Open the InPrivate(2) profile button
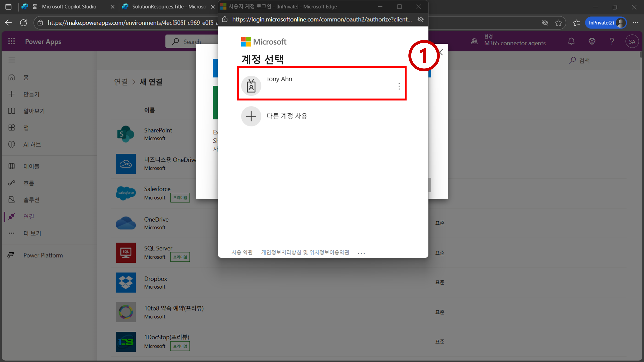The image size is (644, 362). click(606, 23)
